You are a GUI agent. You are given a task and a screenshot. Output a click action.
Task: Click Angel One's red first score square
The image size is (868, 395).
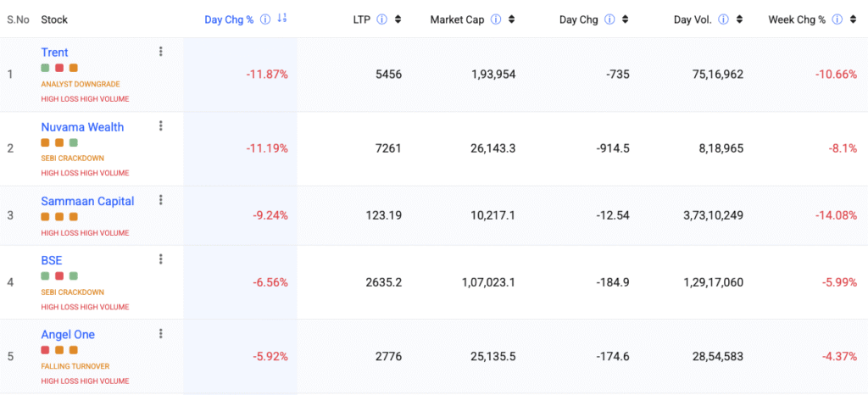coord(46,349)
